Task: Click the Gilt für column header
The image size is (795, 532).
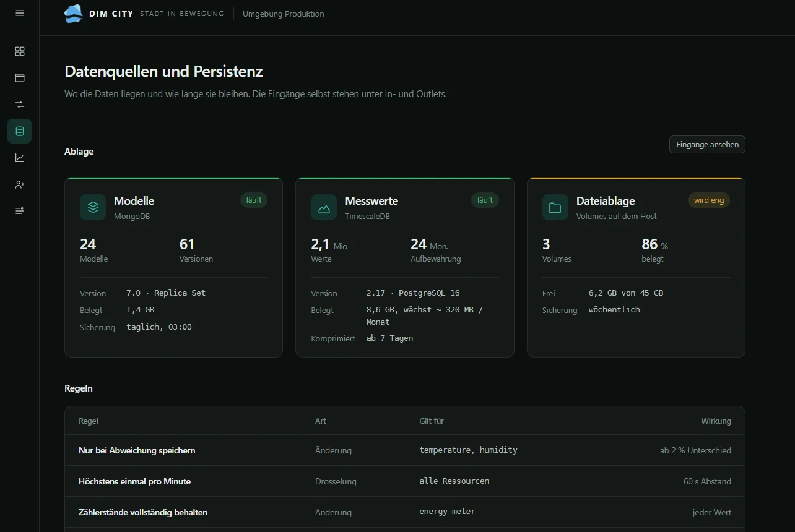Action: pyautogui.click(x=432, y=421)
